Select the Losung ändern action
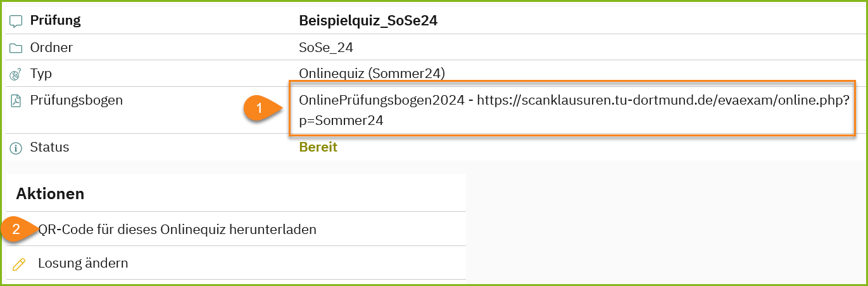868x286 pixels. tap(83, 263)
